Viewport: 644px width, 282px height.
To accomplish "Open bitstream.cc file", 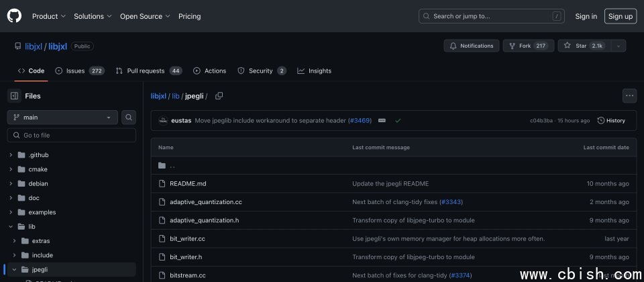I will (188, 275).
